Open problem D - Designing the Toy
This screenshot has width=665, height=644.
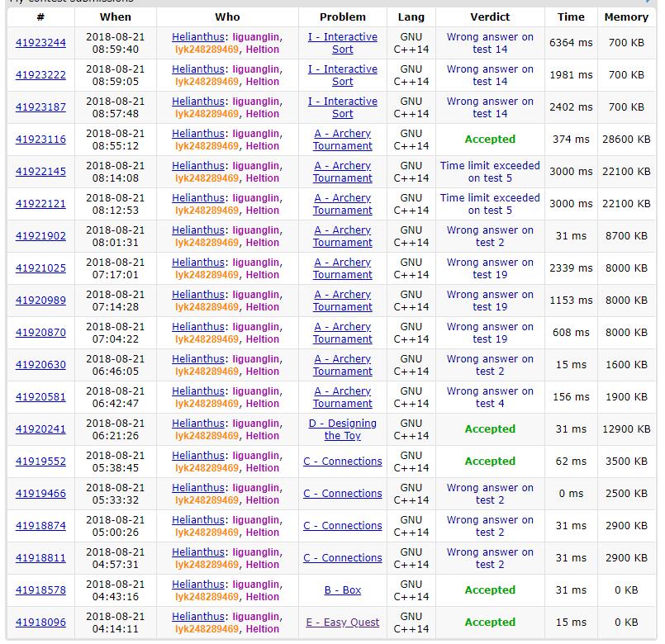click(342, 429)
